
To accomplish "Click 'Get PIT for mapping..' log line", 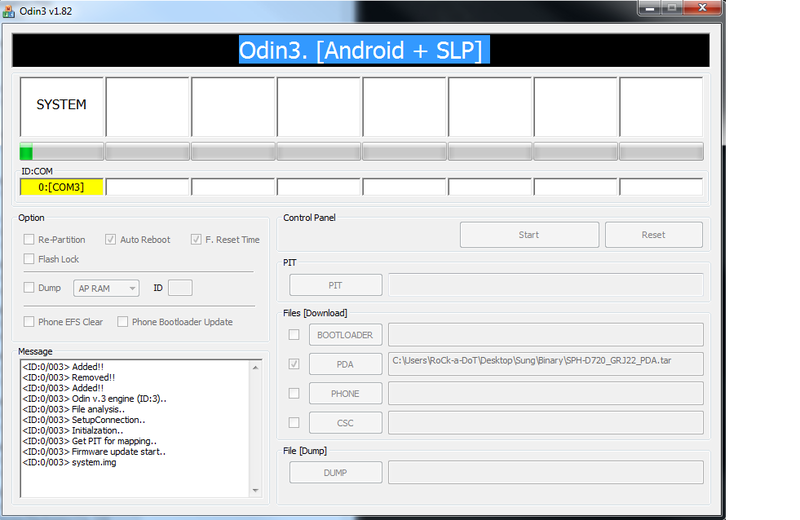I will [90, 441].
